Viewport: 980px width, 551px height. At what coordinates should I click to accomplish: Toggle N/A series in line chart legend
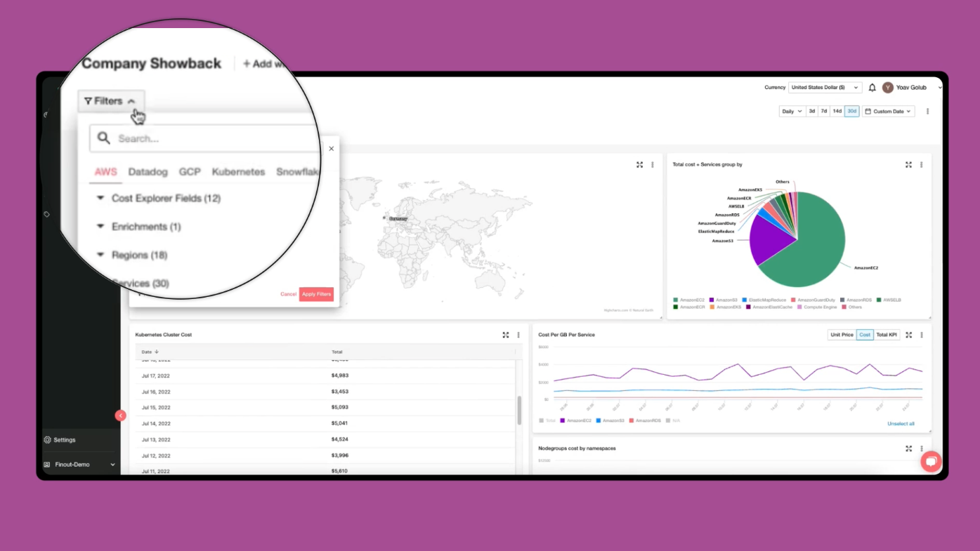pyautogui.click(x=673, y=420)
